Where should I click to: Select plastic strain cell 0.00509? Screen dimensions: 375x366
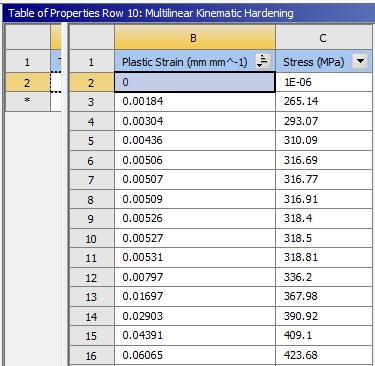coord(195,199)
